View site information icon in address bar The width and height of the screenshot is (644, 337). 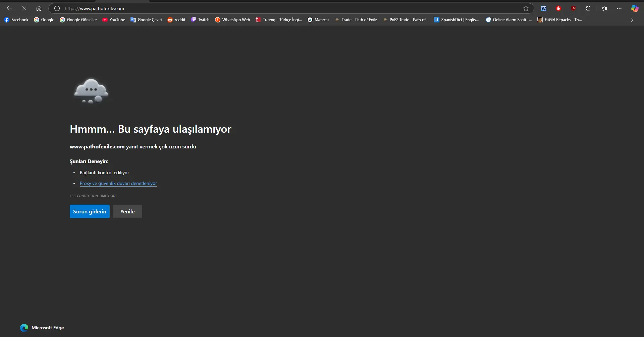pyautogui.click(x=57, y=8)
